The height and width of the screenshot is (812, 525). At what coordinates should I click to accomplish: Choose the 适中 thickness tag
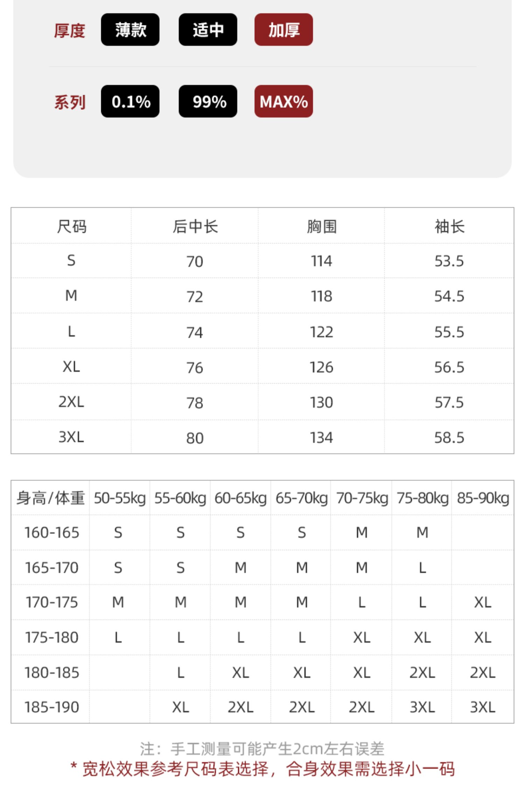(x=208, y=30)
